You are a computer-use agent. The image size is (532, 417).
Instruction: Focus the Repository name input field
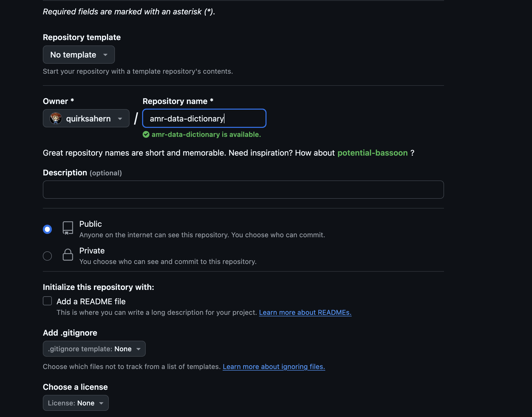(204, 118)
